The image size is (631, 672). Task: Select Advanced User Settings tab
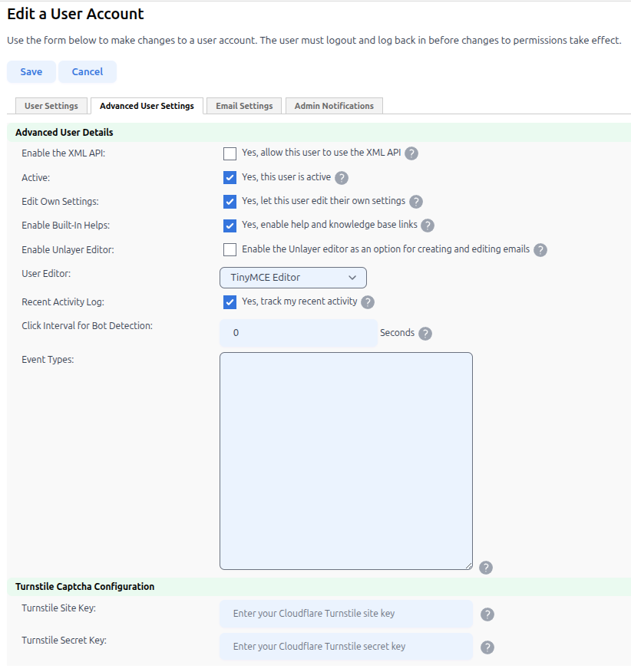click(147, 106)
